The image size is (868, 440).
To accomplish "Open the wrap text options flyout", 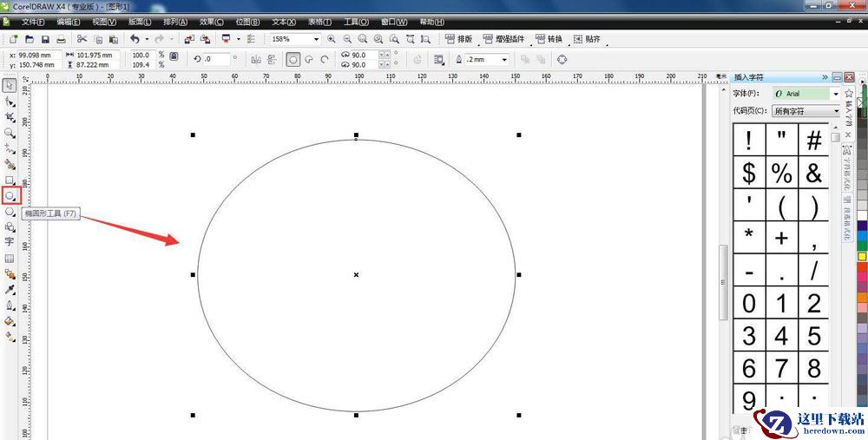I will pyautogui.click(x=439, y=60).
